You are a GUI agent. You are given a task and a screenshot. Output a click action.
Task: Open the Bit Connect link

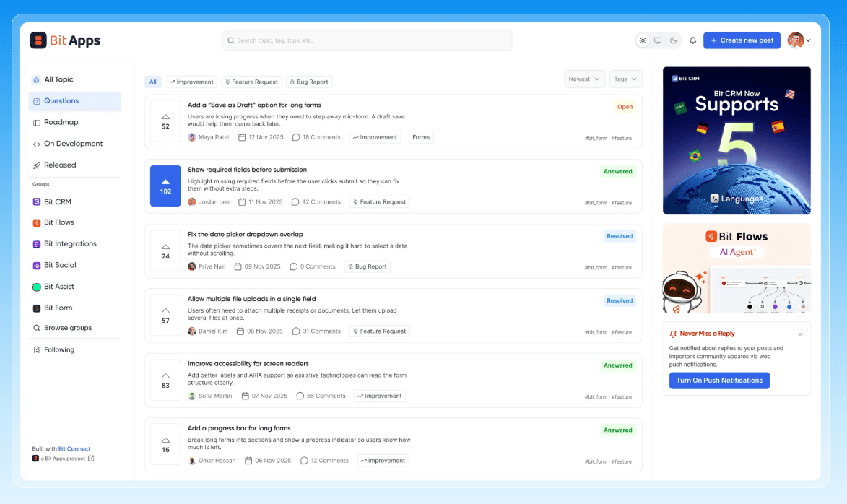[x=74, y=449]
